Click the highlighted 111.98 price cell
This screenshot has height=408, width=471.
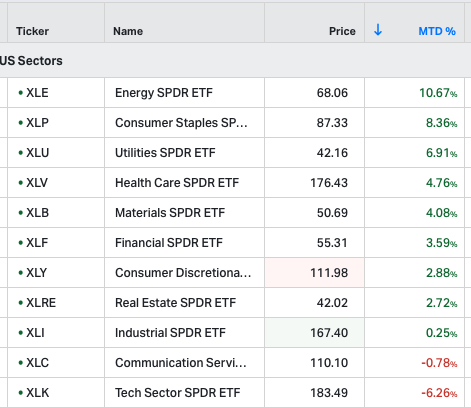315,273
